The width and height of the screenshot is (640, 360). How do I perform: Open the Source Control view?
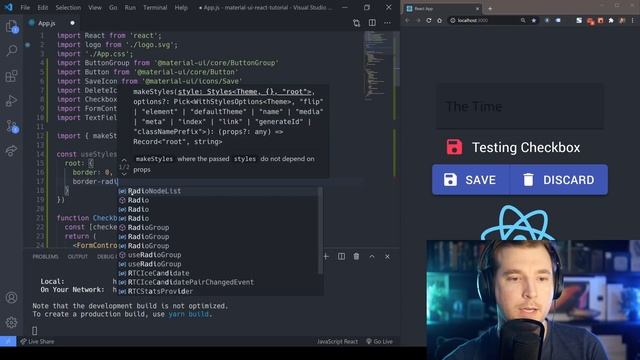pyautogui.click(x=11, y=126)
